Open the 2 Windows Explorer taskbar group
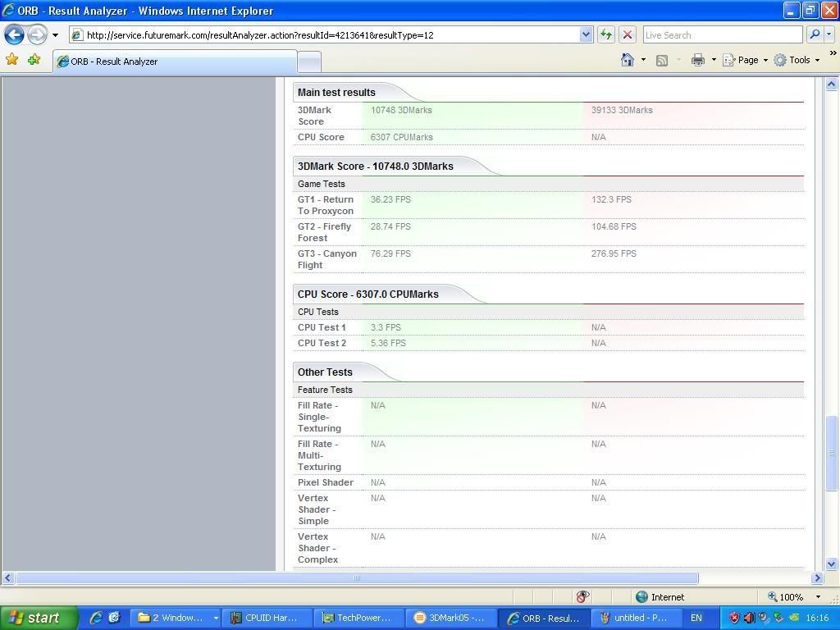840x630 pixels. click(177, 618)
